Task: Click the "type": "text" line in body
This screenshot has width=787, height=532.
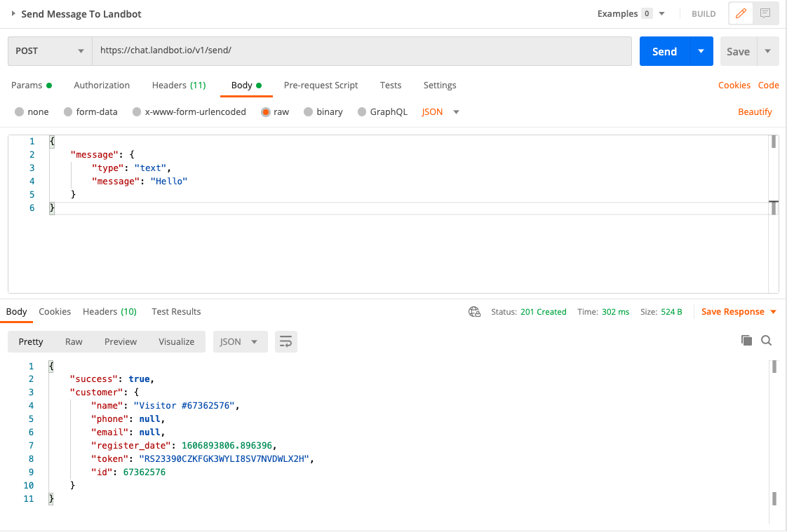Action: pos(131,168)
